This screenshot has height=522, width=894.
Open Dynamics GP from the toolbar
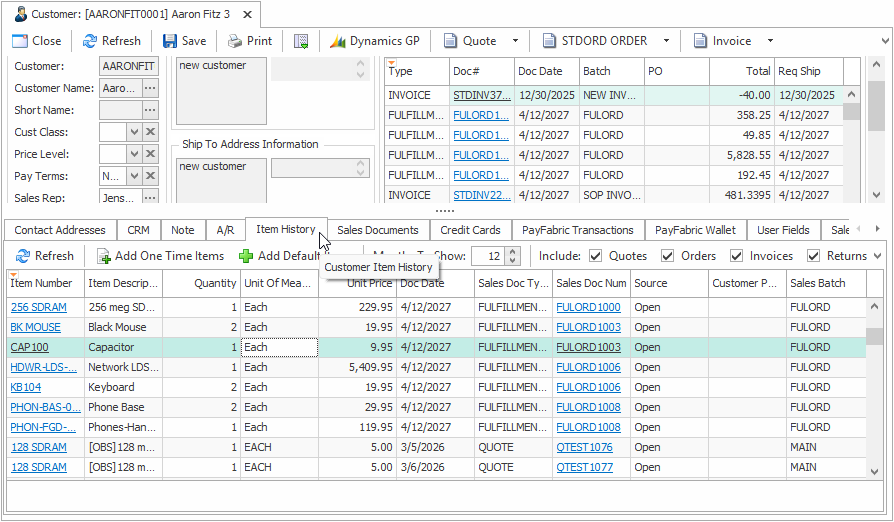pyautogui.click(x=373, y=41)
